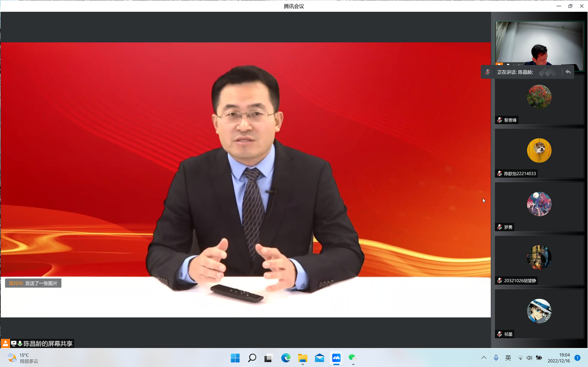Viewport: 588px width, 367px height.
Task: Click muted mic icon beside 20321026胡望静
Action: point(499,281)
